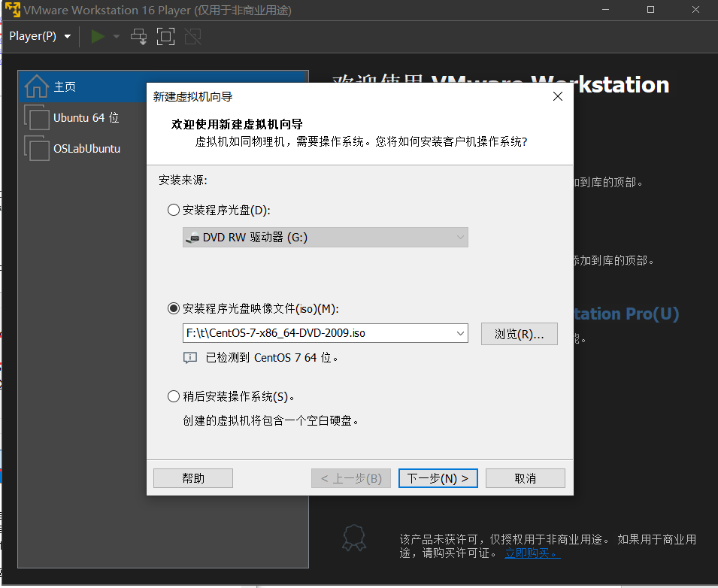This screenshot has width=718, height=588.
Task: Select the 安装程序光盘(D) radio button
Action: 174,210
